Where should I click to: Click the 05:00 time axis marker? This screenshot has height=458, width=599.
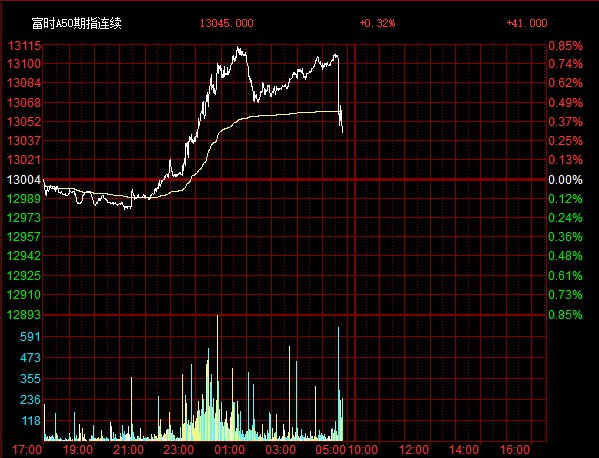330,449
